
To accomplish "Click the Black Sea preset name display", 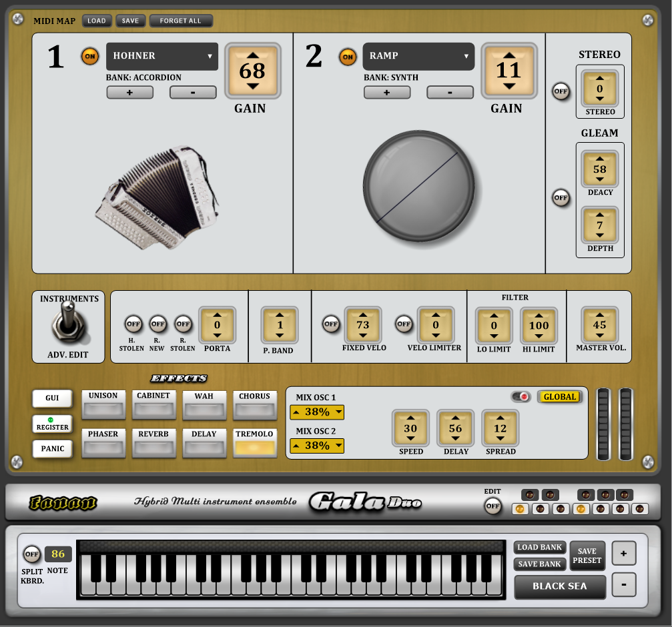I will tap(559, 586).
